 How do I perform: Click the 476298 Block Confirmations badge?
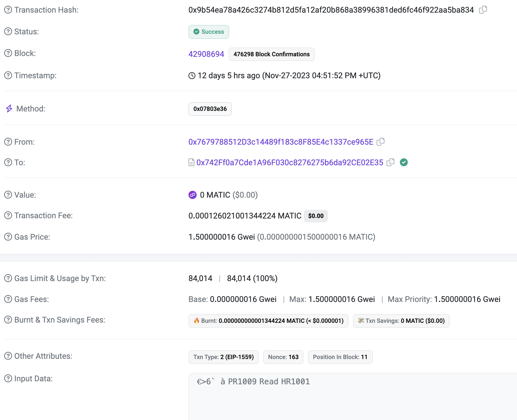[271, 54]
